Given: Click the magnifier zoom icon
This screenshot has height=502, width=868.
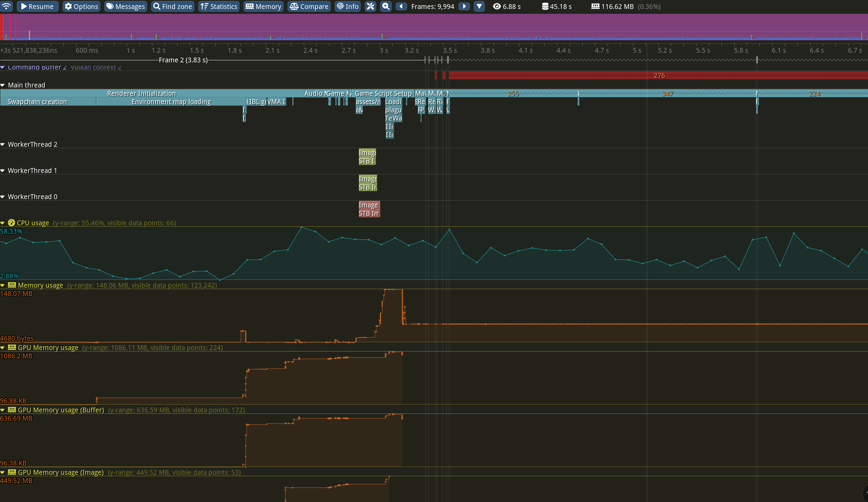Looking at the screenshot, I should pyautogui.click(x=386, y=6).
